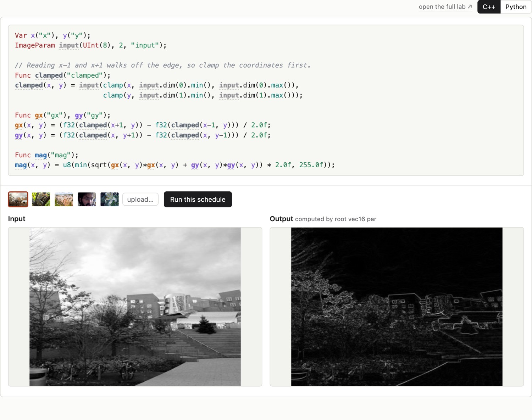Image resolution: width=532 pixels, height=420 pixels.
Task: Select the bearded man portrait thumbnail
Action: click(87, 200)
